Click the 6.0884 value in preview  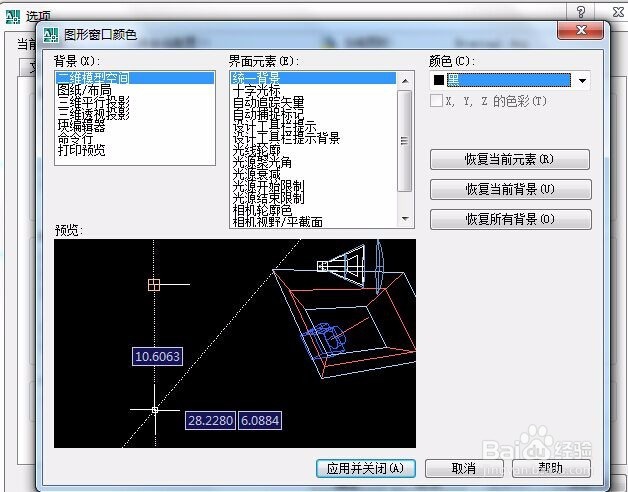260,420
